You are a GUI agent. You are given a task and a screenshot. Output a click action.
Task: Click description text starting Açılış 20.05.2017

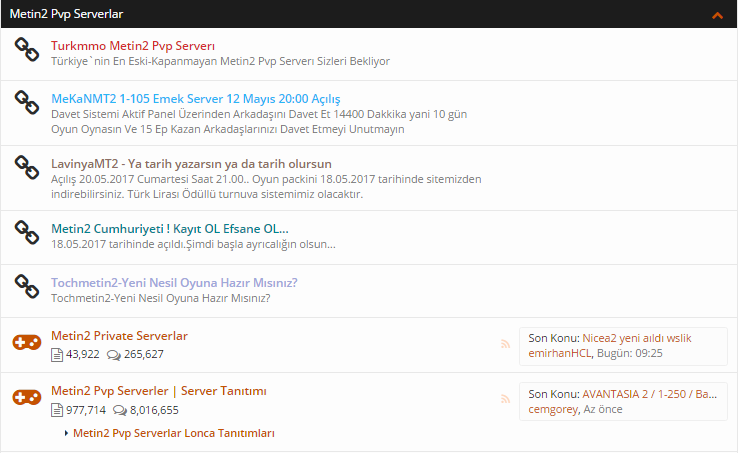pos(266,186)
